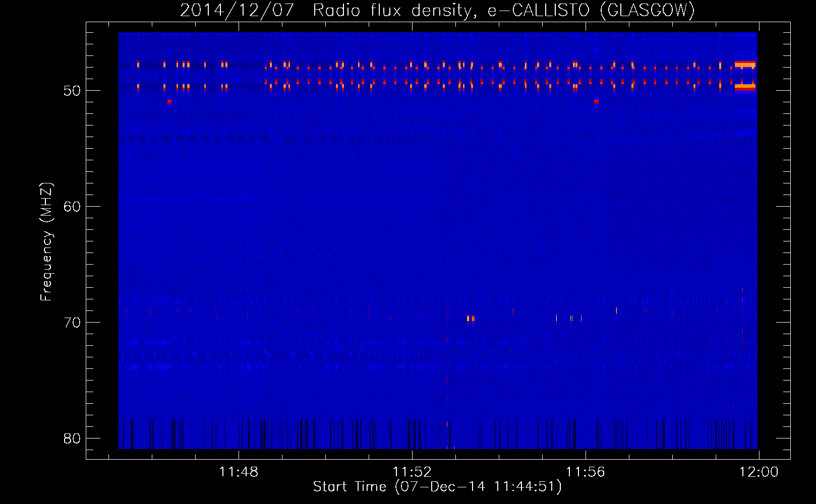Click the orange spike pair near 70 MHz after 11:53
The width and height of the screenshot is (816, 504).
coord(471,318)
